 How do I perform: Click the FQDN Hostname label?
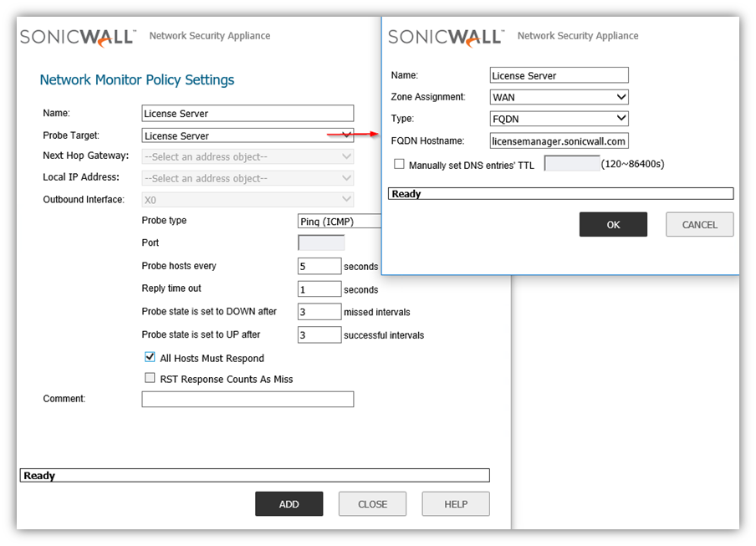point(427,140)
